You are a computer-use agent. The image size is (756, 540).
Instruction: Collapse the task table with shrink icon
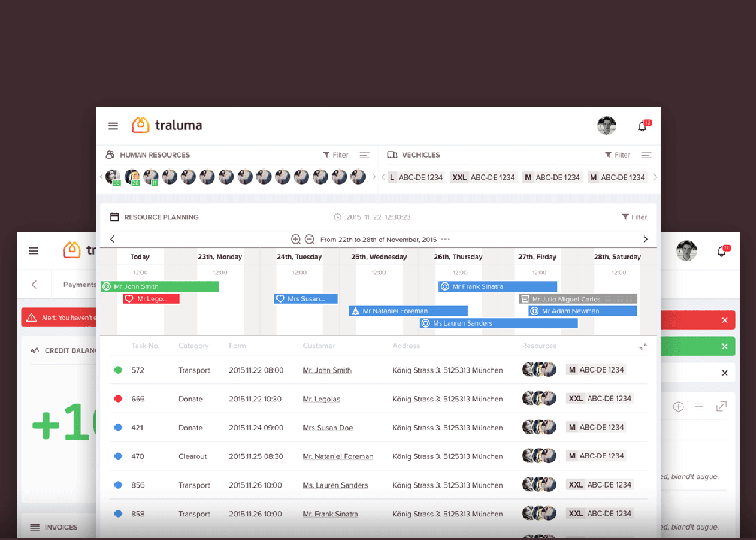click(643, 346)
